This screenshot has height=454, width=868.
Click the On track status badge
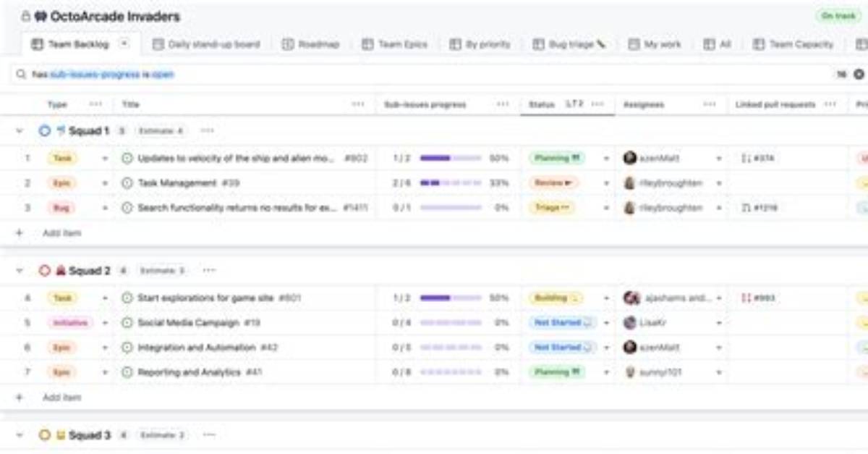point(838,16)
